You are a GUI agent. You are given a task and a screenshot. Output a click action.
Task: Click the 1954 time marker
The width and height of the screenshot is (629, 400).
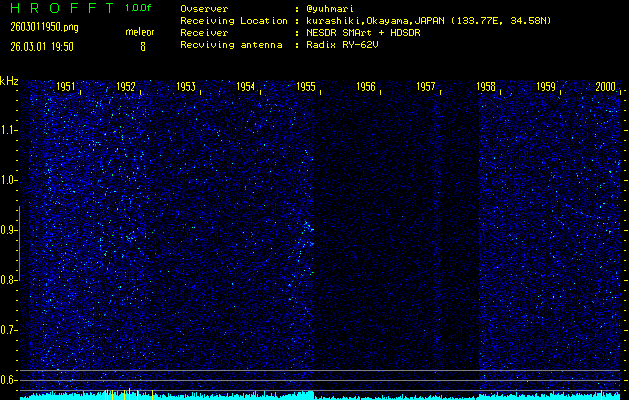click(x=246, y=87)
